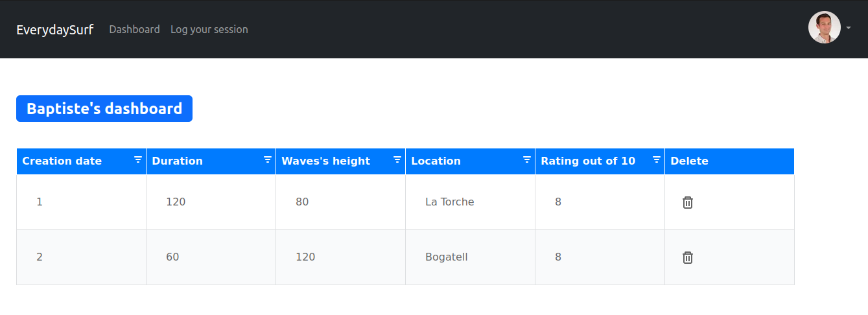
Task: Open filter menu for Creation date column
Action: tap(138, 160)
